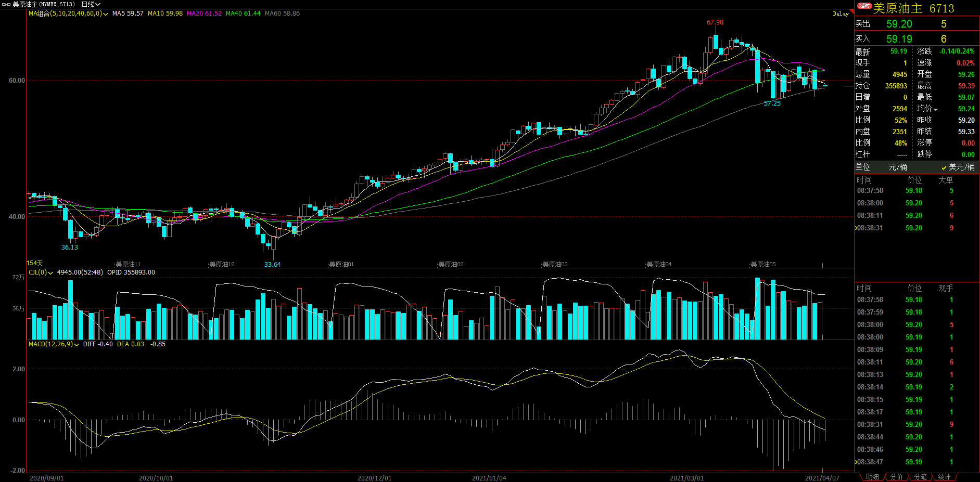Click the 2021/03/01 date on time axis
The height and width of the screenshot is (482, 980).
tap(686, 478)
